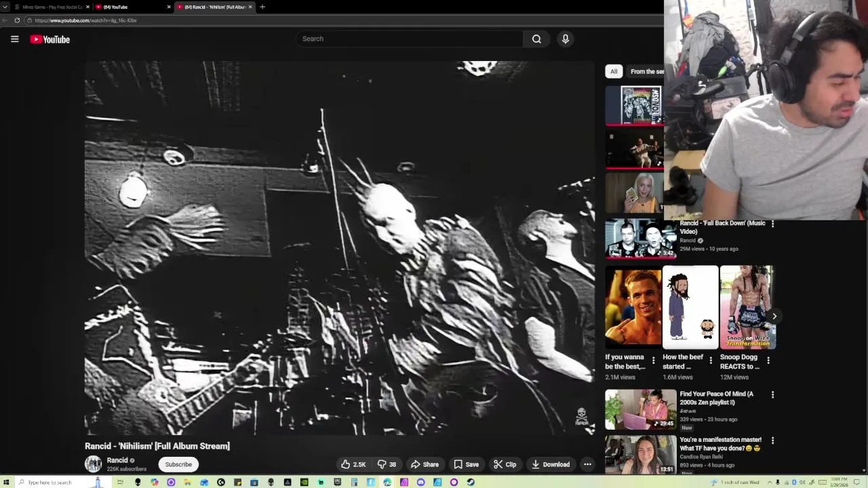868x488 pixels.
Task: Dislike the video with thumbs down
Action: coord(387,464)
